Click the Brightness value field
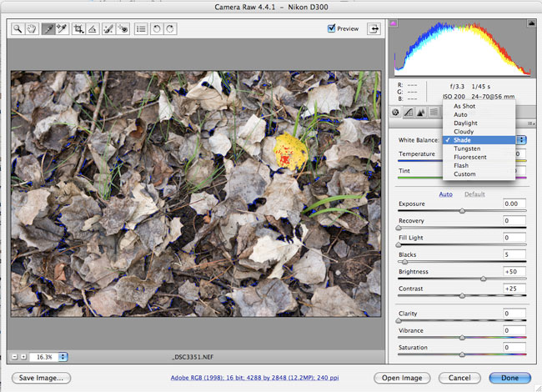The width and height of the screenshot is (542, 392). point(514,271)
